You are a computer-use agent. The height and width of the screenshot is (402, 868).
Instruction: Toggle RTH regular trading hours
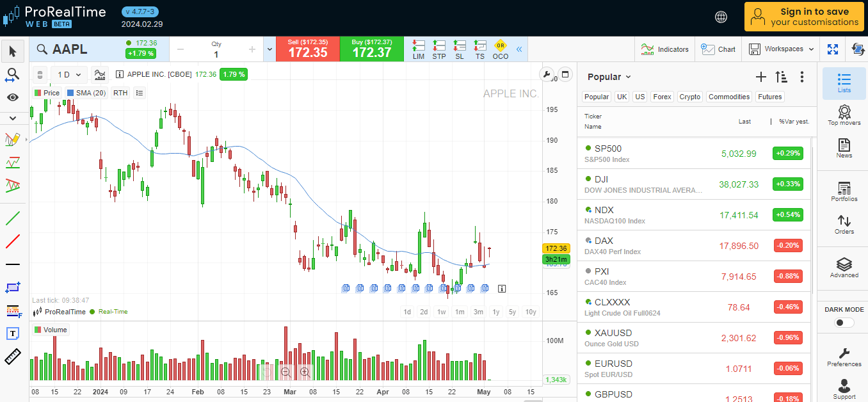pos(120,93)
